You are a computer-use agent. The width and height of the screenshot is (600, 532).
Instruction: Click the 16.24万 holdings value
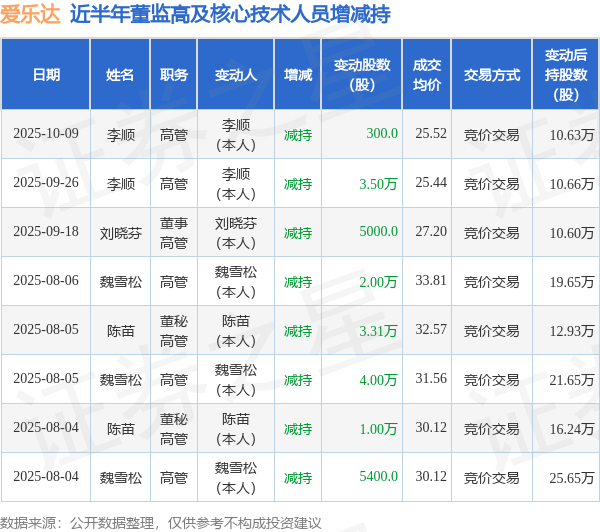click(572, 429)
